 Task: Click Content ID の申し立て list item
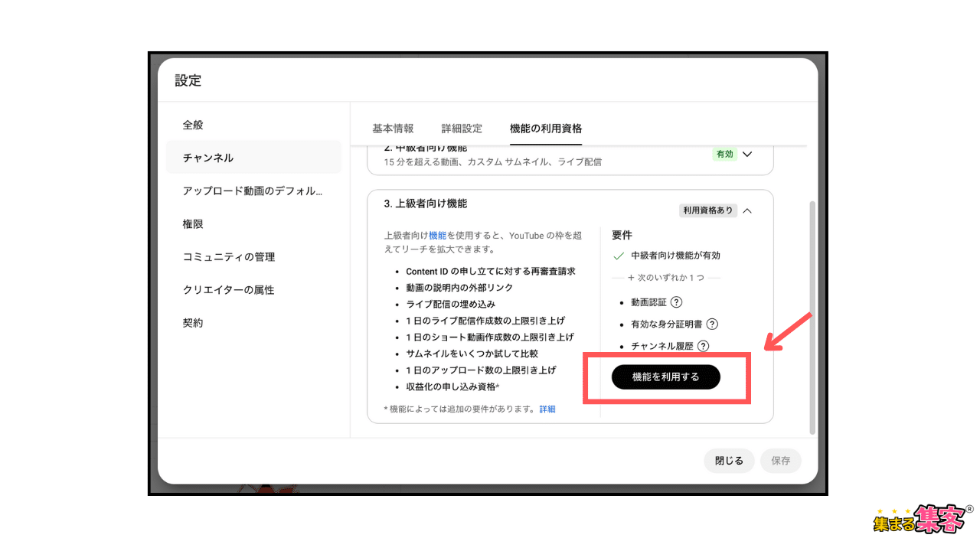(x=491, y=271)
